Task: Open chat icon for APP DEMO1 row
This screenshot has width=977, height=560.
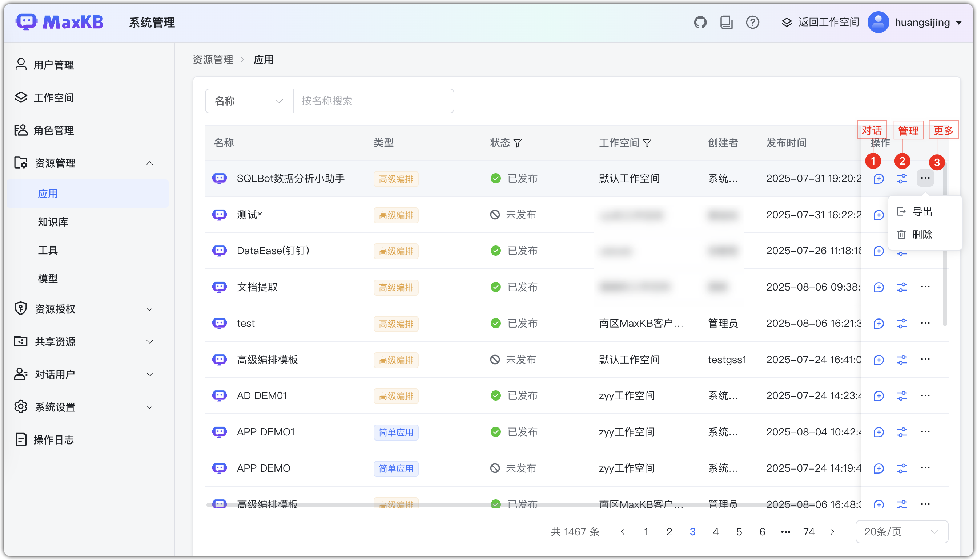Action: click(x=878, y=432)
